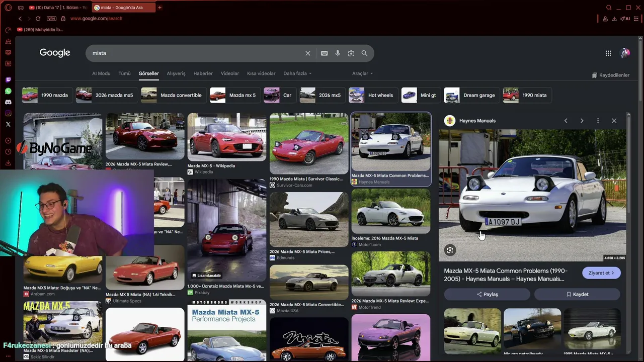Open the on-screen keyboard input tool
This screenshot has width=644, height=362.
pos(325,53)
